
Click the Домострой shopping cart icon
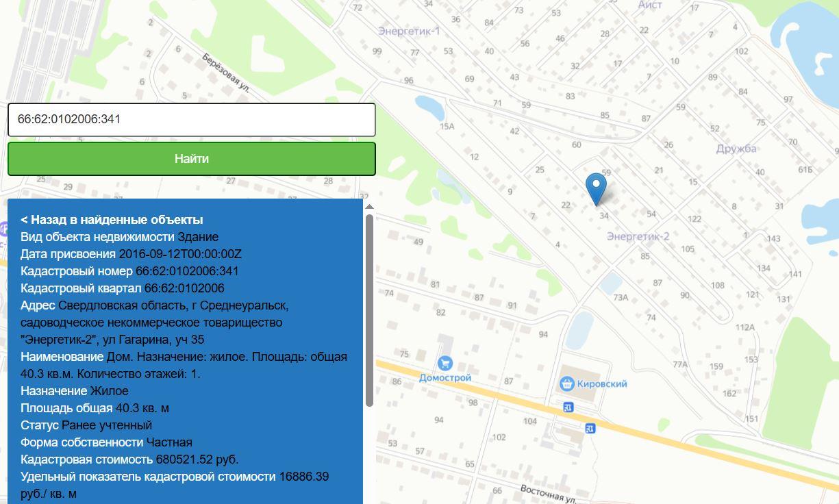tap(445, 363)
